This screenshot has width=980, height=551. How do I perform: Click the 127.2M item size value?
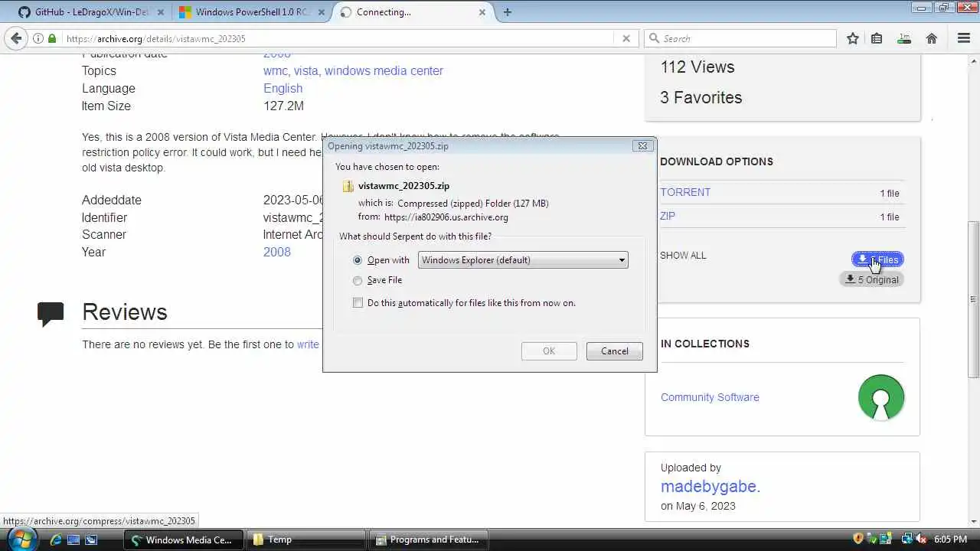283,106
